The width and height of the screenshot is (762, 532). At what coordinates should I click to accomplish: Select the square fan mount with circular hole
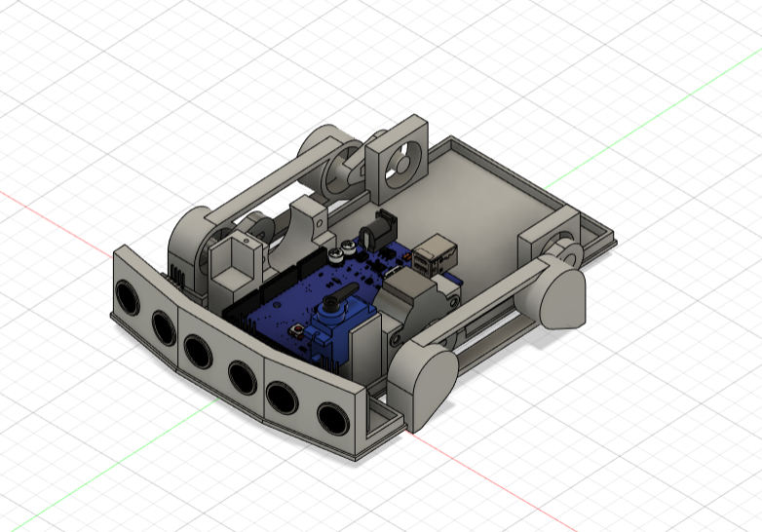(399, 158)
